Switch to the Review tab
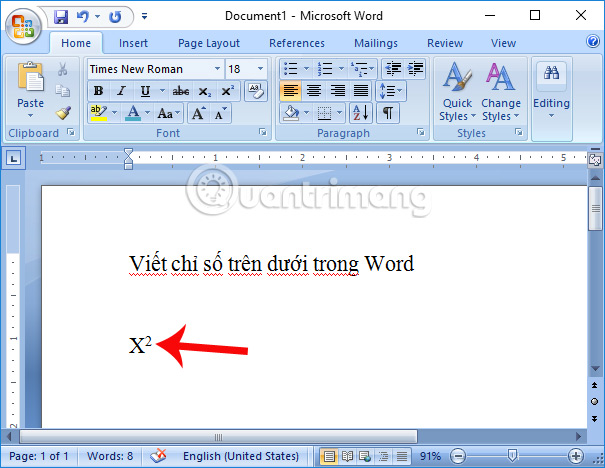Viewport: 605px width, 468px height. (x=445, y=43)
